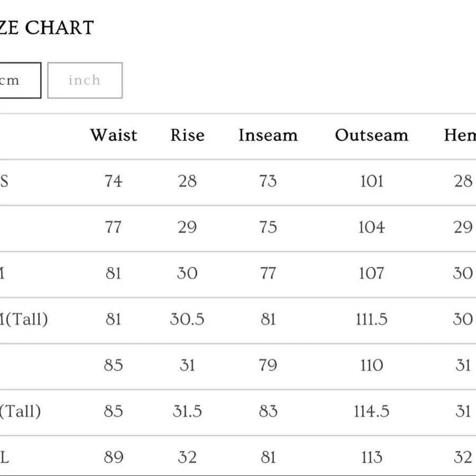The image size is (476, 476).
Task: Click inseam value 83
Action: click(268, 411)
